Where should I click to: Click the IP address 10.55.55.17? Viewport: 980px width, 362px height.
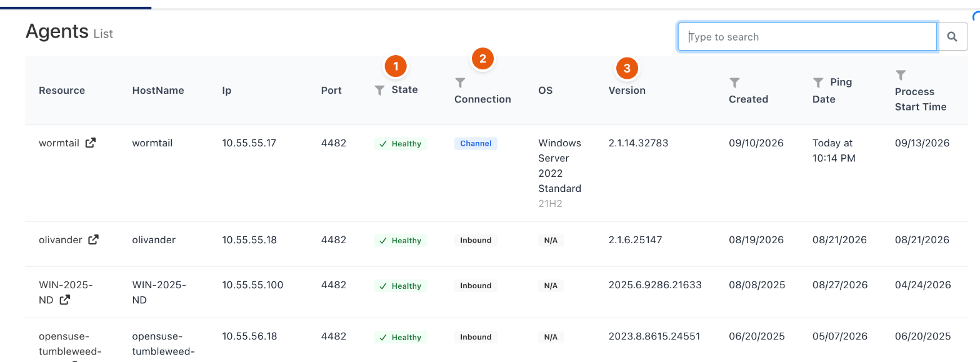[x=249, y=143]
